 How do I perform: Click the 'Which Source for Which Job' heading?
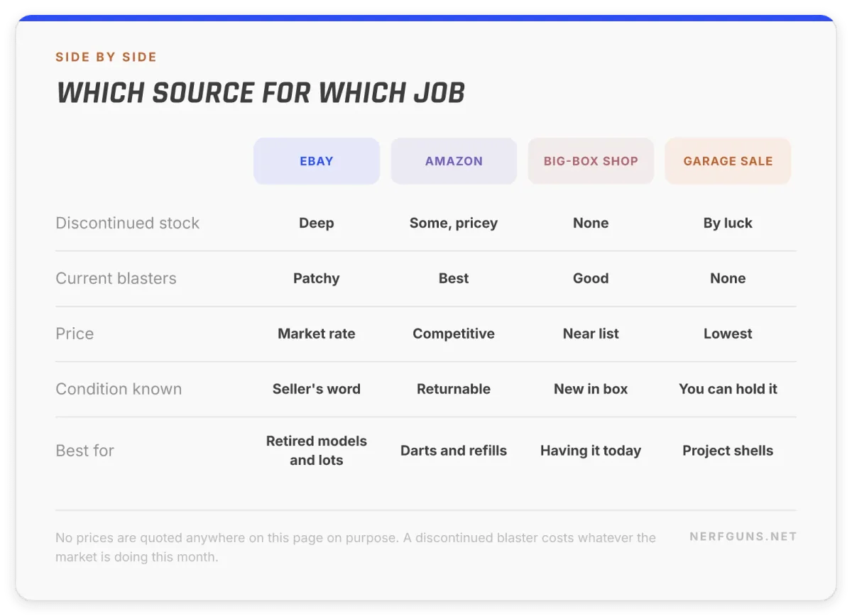pyautogui.click(x=261, y=93)
